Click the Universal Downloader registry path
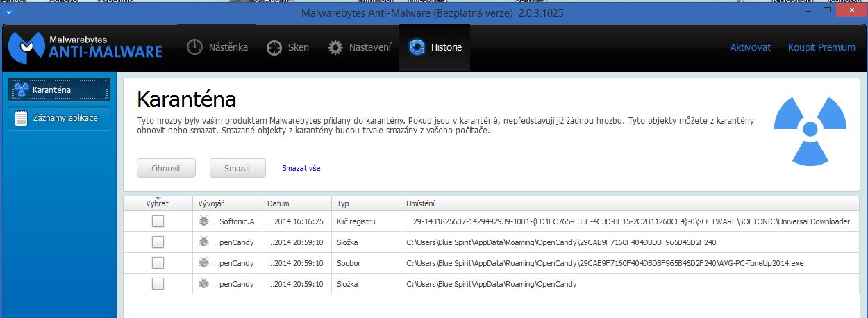The width and height of the screenshot is (868, 318). (628, 221)
